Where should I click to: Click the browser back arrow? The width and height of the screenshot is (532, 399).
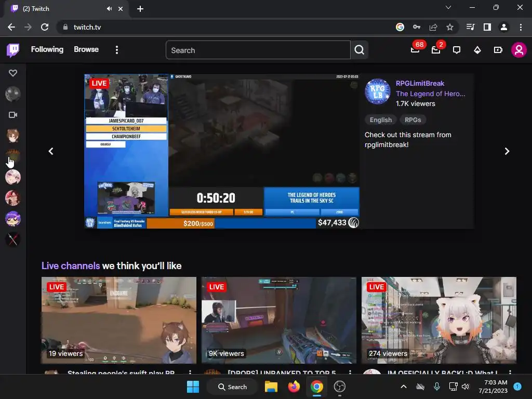pos(11,27)
